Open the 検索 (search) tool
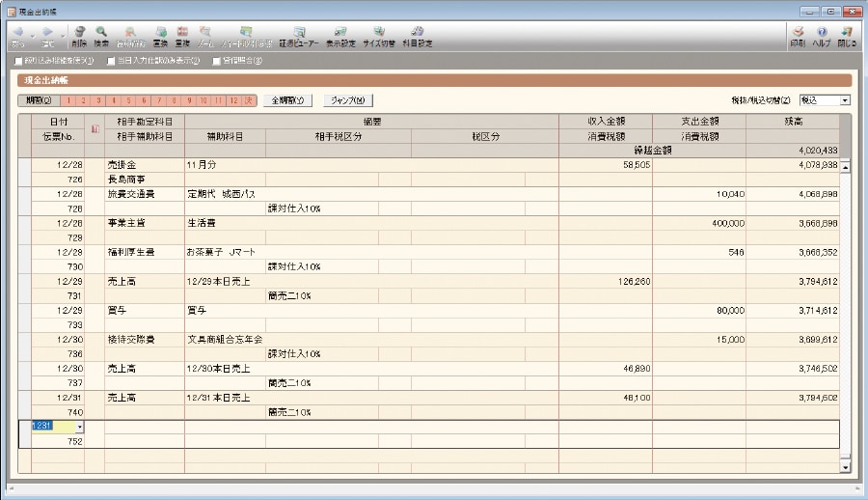This screenshot has width=868, height=500. coord(101,36)
